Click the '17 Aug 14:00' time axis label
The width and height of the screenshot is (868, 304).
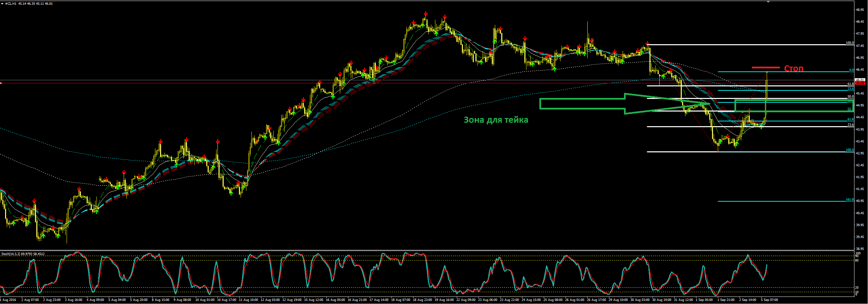[x=379, y=300]
